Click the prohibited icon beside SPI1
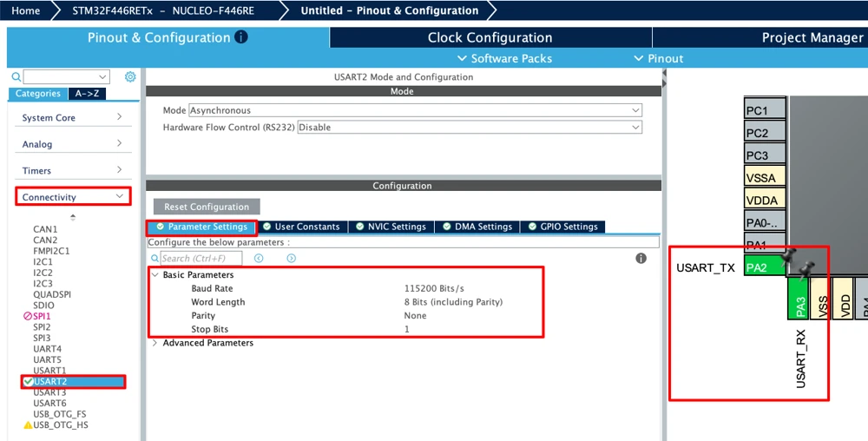 click(28, 316)
